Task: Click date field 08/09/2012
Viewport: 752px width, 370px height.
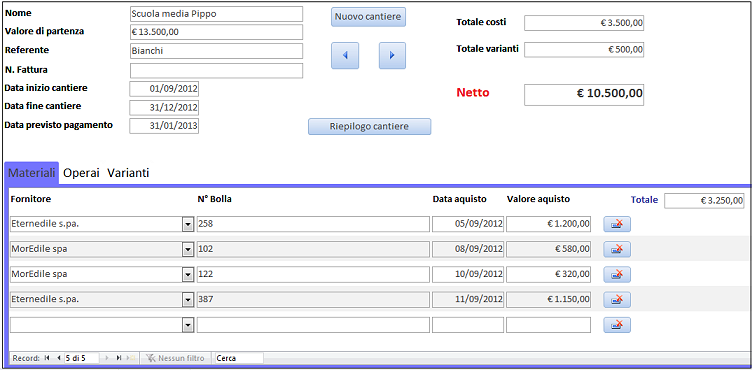Action: pos(468,249)
